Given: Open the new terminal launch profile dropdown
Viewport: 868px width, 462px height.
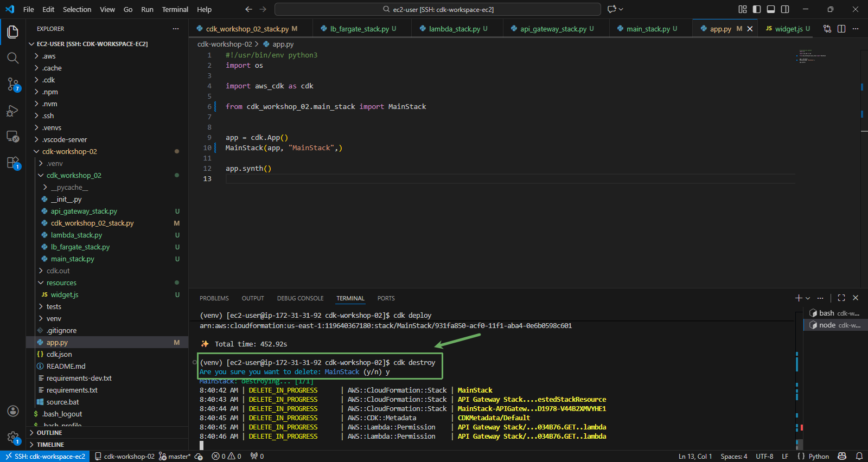Looking at the screenshot, I should pyautogui.click(x=808, y=298).
